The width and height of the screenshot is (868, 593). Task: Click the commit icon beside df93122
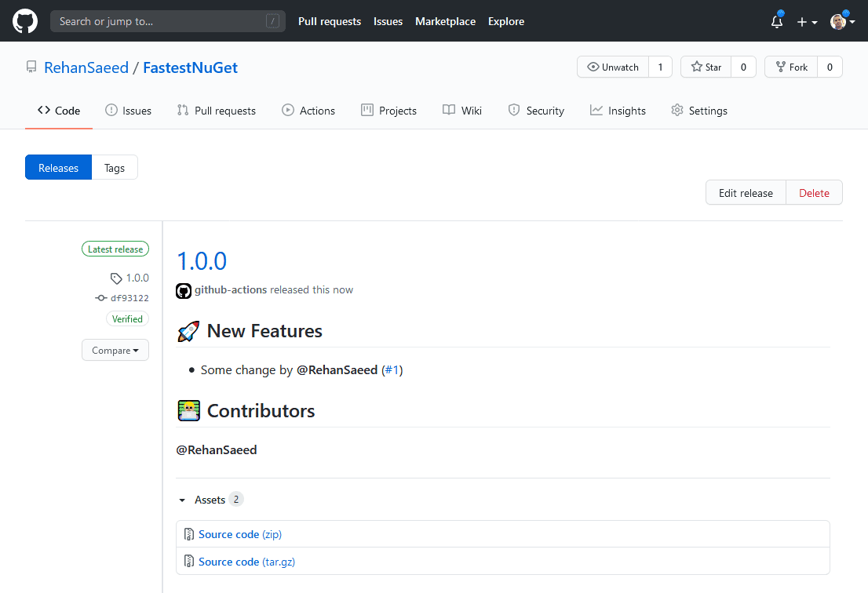point(100,298)
